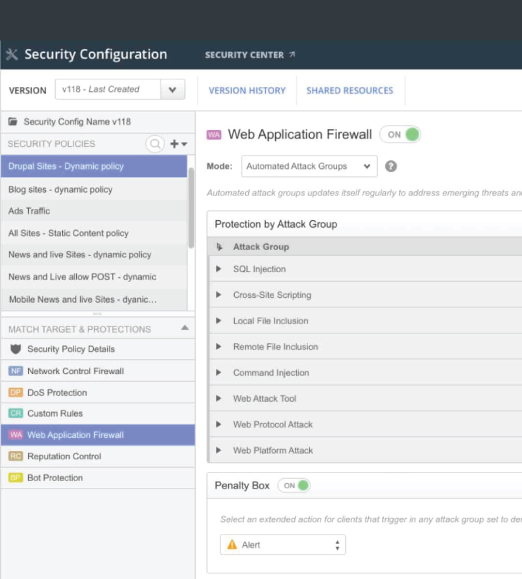Open Bot Protection via BP icon
The image size is (522, 579).
(16, 477)
